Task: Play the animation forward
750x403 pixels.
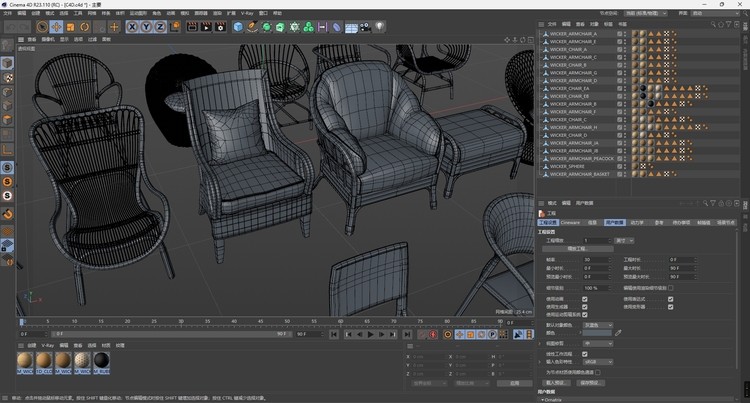Action: (370, 335)
